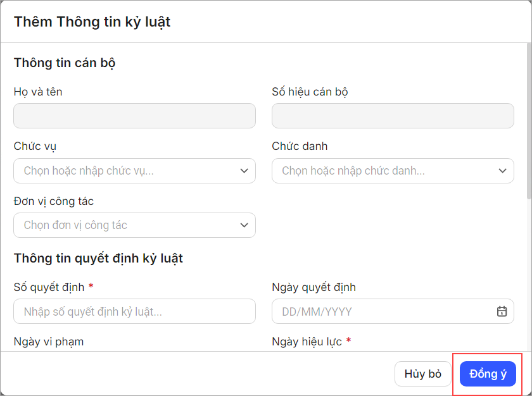Click the chevron arrow in Chức vụ field

point(244,171)
